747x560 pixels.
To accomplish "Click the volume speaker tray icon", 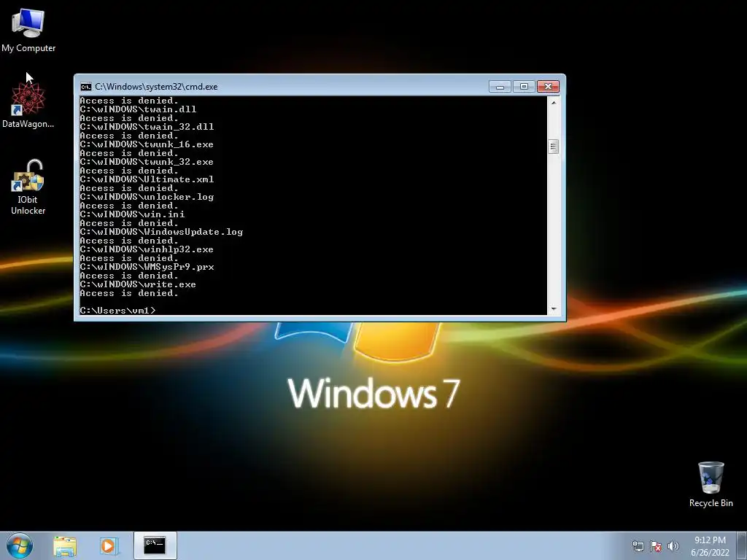I will (x=673, y=546).
